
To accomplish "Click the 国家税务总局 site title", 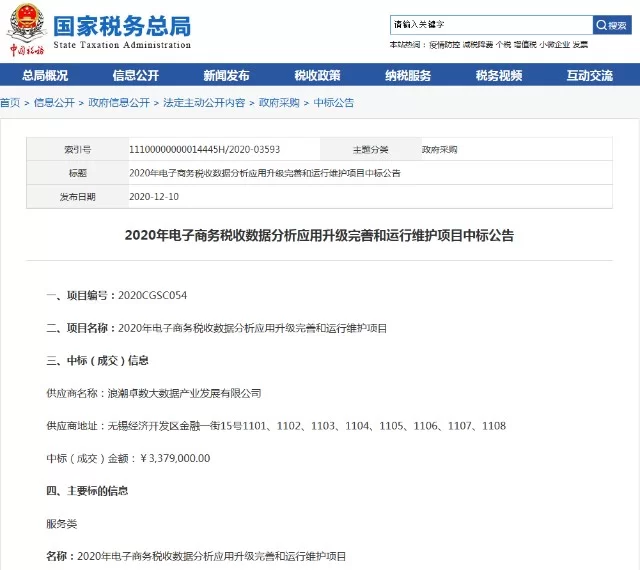I will [x=121, y=25].
